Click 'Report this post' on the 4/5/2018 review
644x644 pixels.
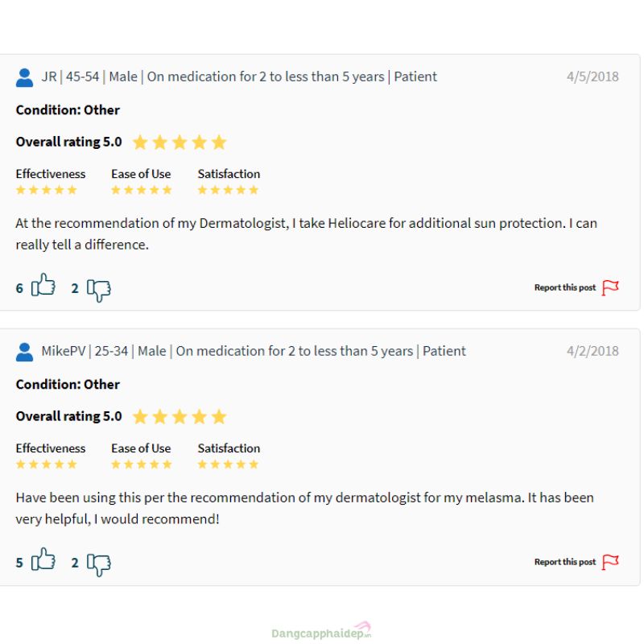pos(565,287)
